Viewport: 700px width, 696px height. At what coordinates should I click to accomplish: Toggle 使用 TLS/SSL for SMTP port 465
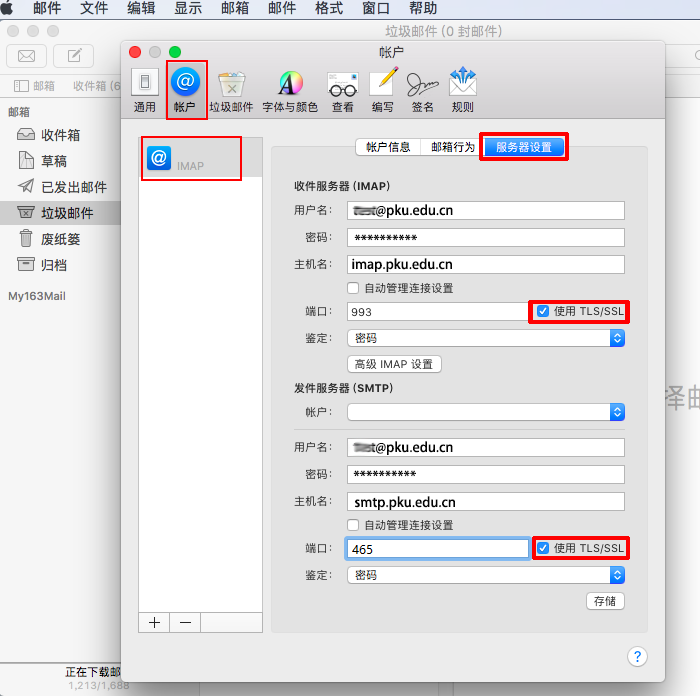543,548
